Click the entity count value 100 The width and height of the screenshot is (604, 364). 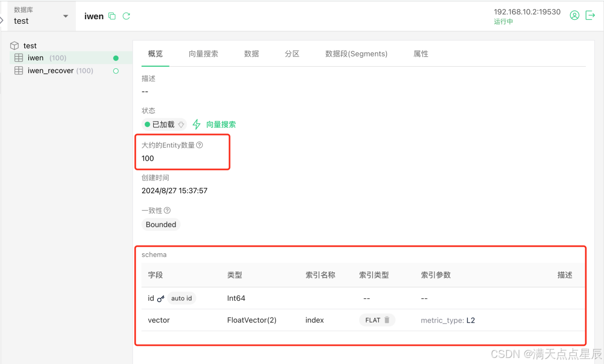coord(148,158)
